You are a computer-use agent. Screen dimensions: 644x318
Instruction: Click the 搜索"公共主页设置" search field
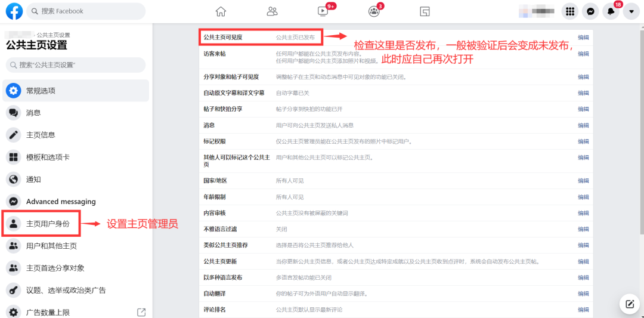(x=76, y=65)
